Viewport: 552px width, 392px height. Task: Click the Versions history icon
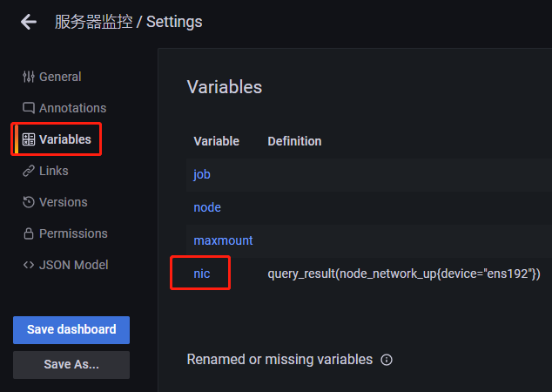[29, 202]
